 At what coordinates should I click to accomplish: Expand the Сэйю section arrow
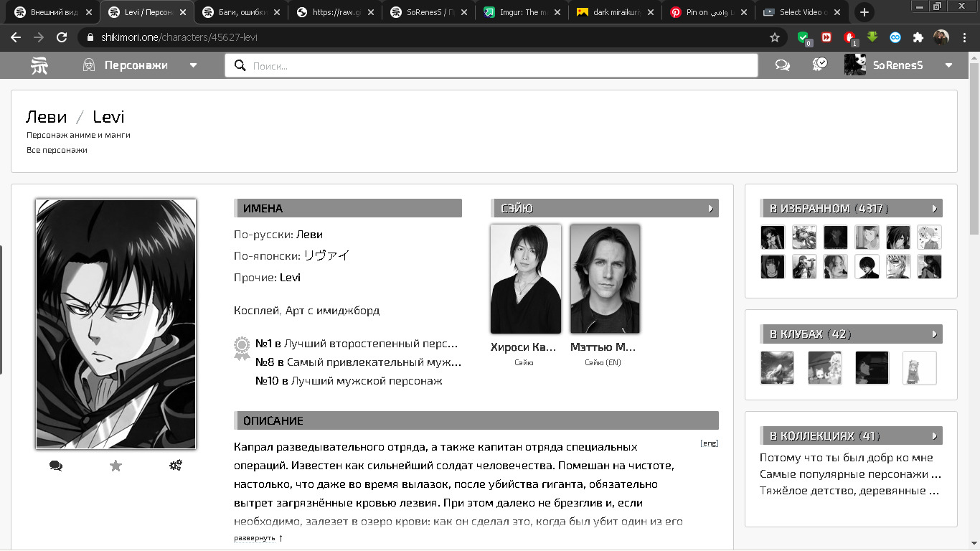[710, 209]
